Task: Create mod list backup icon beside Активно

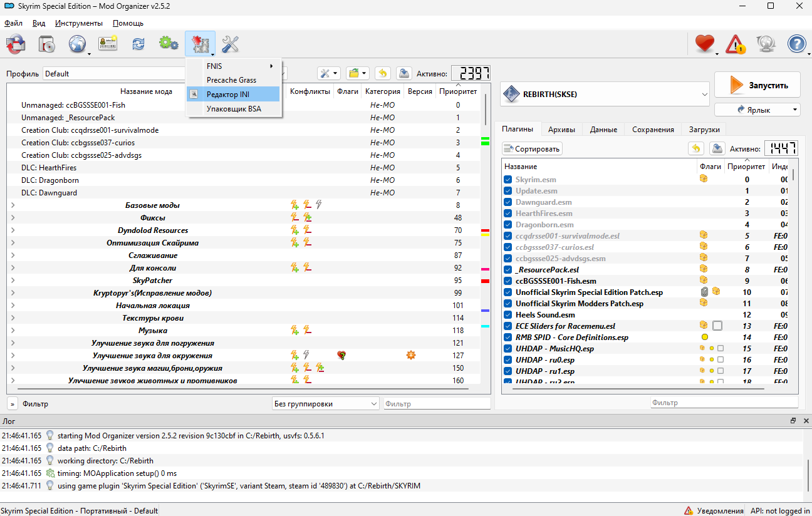Action: [404, 73]
